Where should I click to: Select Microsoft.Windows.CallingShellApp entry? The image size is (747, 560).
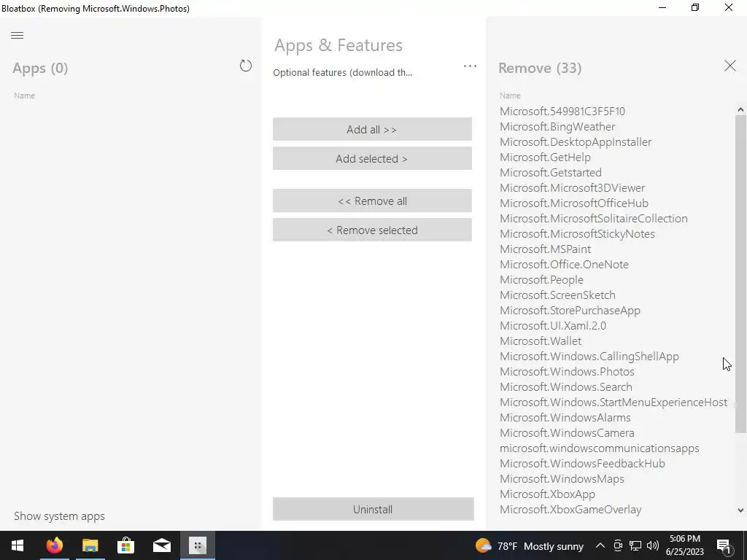(x=589, y=356)
